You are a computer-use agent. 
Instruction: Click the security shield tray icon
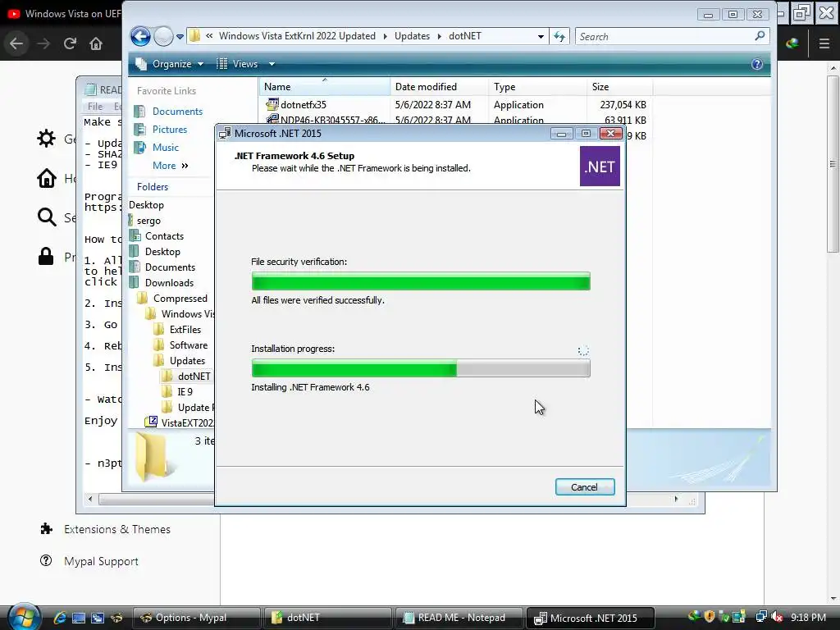(710, 617)
